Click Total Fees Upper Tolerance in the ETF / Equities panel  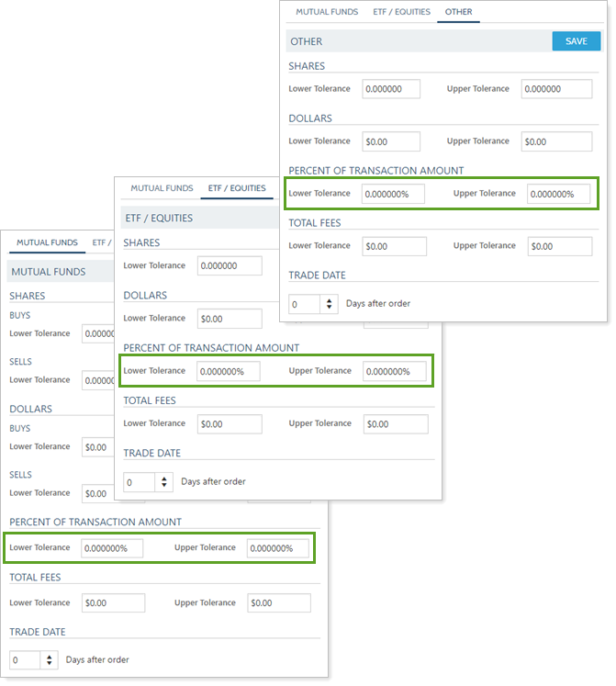pos(395,424)
